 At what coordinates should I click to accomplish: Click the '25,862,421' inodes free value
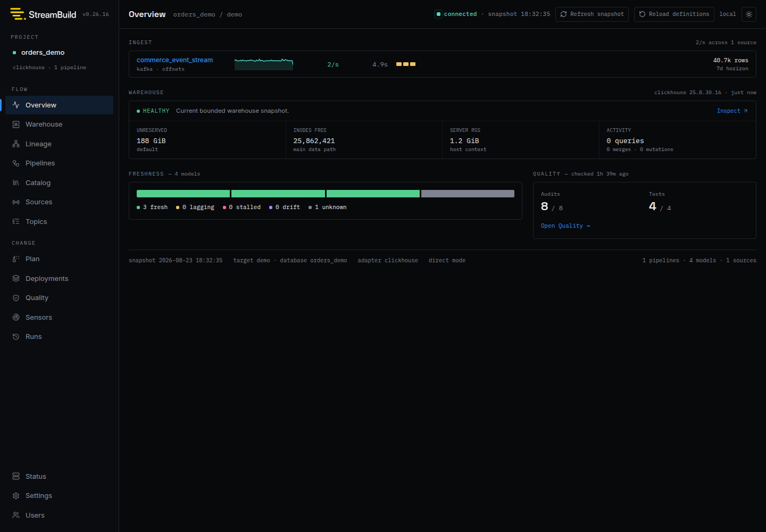[314, 141]
